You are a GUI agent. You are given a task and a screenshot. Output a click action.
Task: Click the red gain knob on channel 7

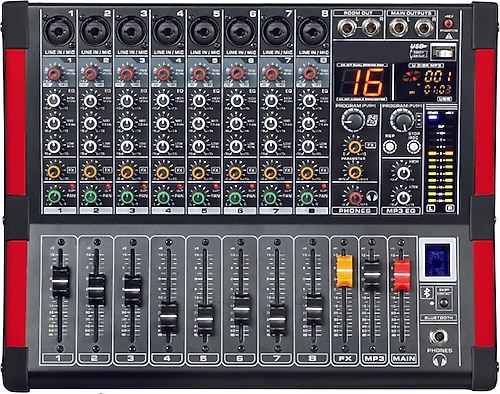[272, 74]
